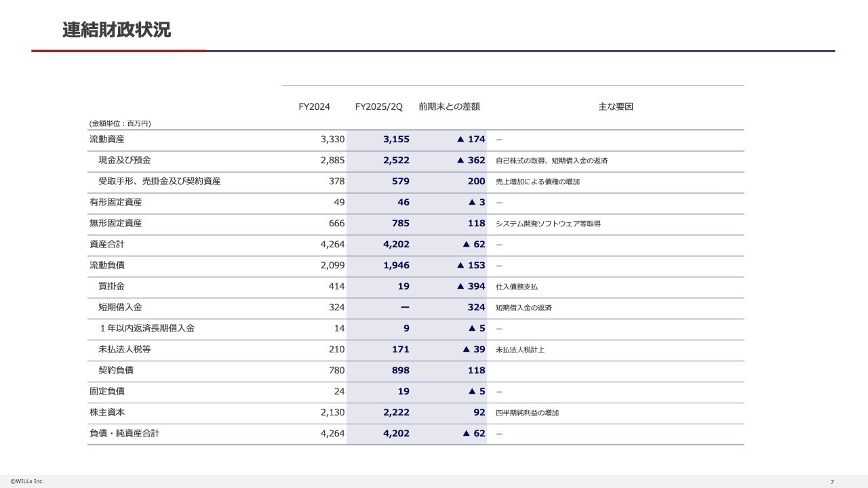Click FY2024 value 2,130

coord(333,413)
